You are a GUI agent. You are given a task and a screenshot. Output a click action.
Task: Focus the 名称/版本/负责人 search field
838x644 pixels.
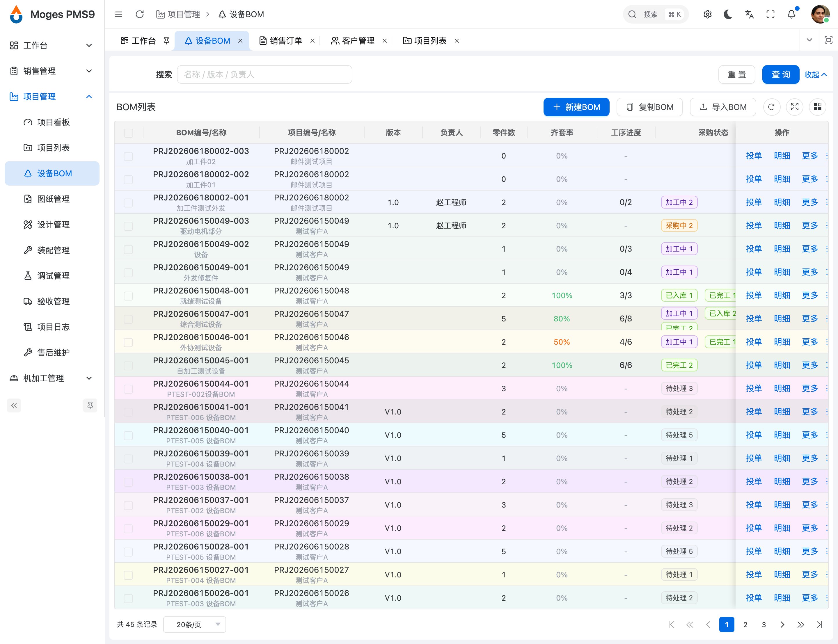264,74
